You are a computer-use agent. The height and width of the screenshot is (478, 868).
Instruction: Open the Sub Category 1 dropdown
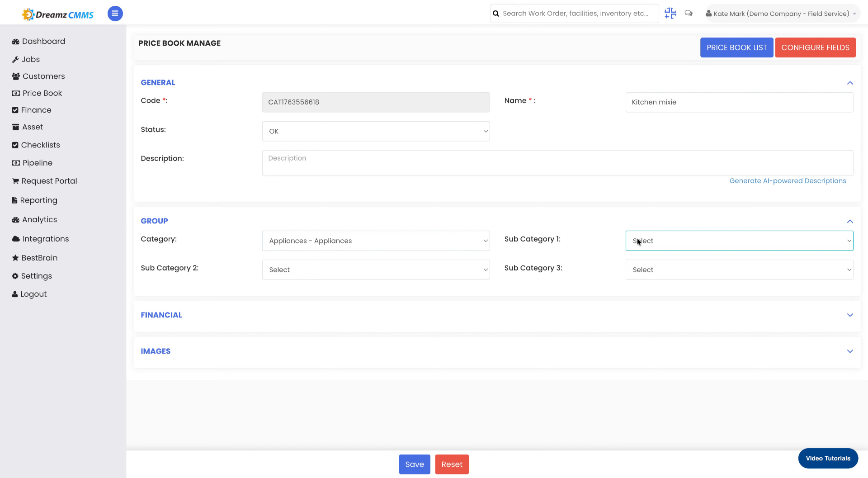tap(739, 241)
